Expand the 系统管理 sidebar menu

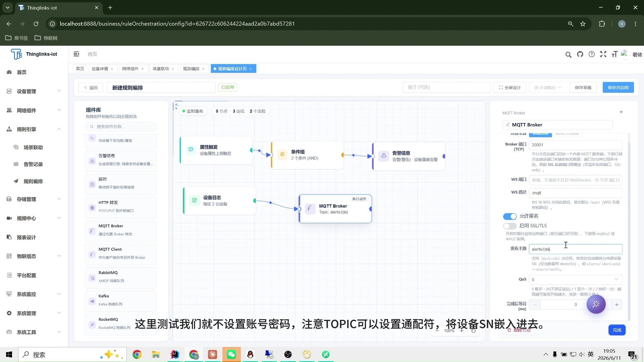(x=34, y=313)
